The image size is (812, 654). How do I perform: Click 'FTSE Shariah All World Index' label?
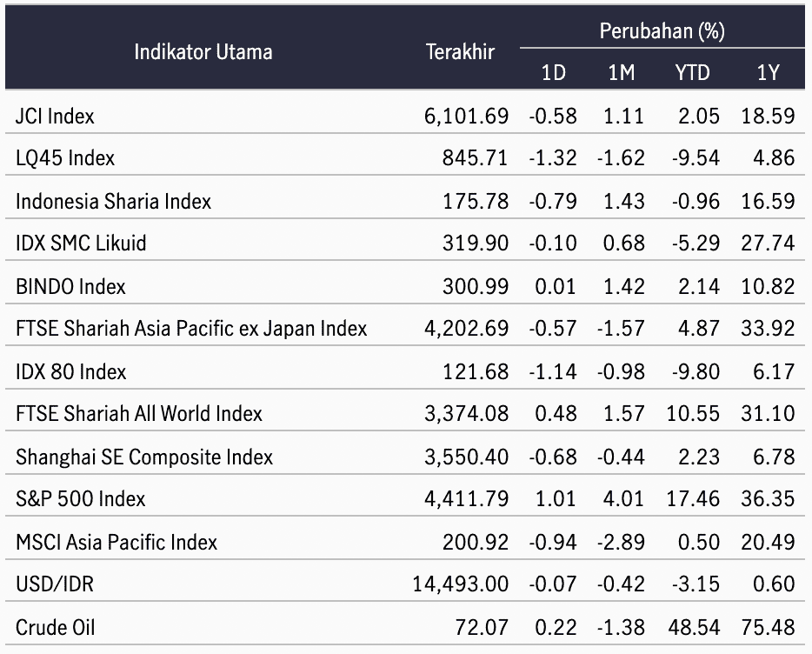(x=139, y=414)
